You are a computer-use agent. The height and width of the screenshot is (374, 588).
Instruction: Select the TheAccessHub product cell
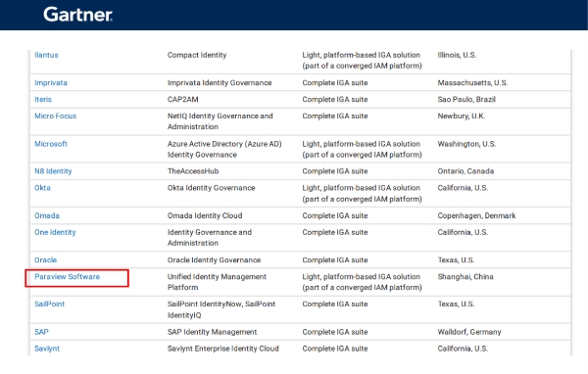(193, 171)
